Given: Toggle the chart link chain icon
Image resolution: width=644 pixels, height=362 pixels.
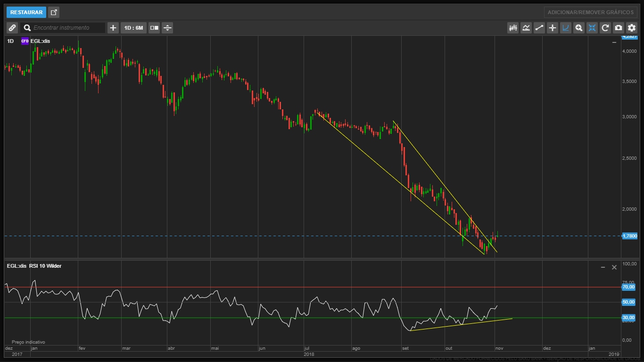Looking at the screenshot, I should [12, 28].
